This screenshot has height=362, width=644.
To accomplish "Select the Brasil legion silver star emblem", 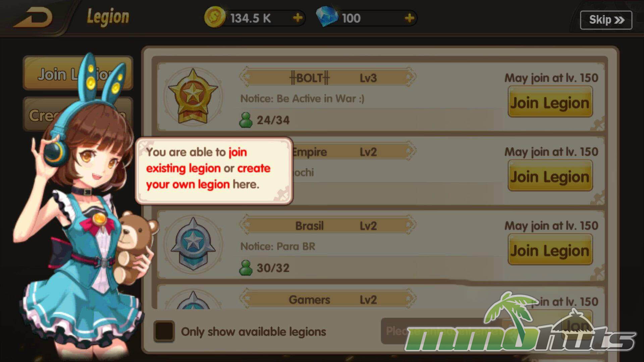I will (193, 244).
